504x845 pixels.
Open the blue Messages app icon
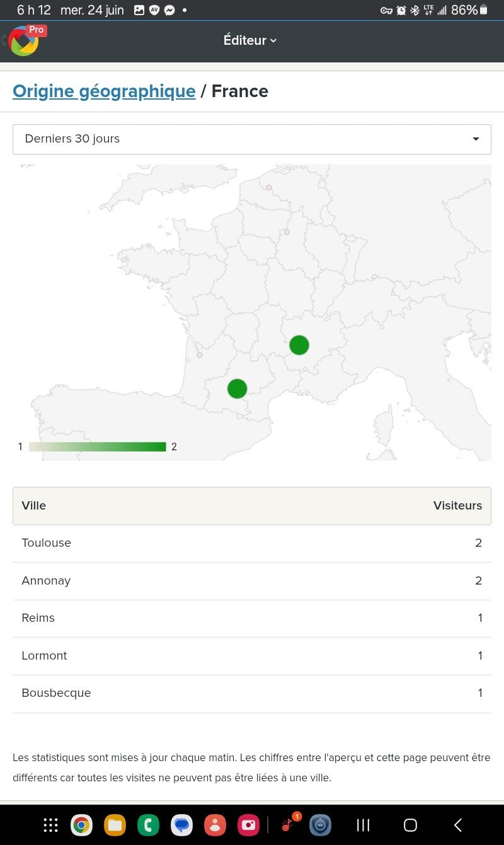(181, 825)
